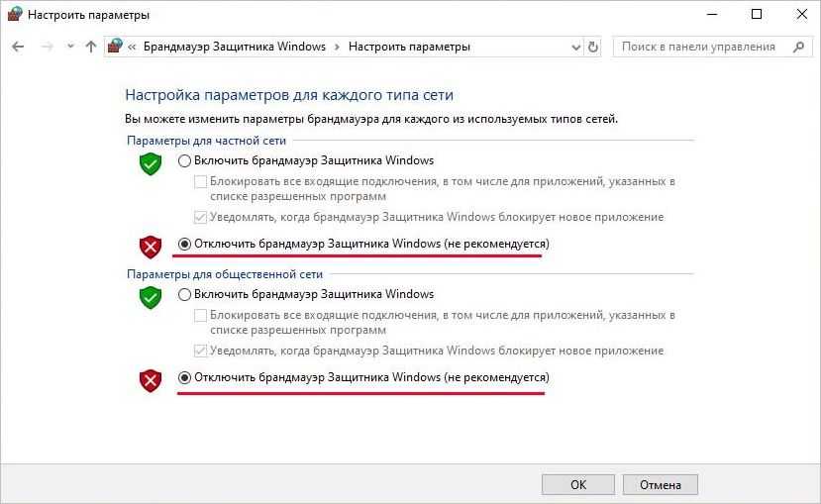
Task: Click the control panel icon in address bar
Action: pos(116,47)
